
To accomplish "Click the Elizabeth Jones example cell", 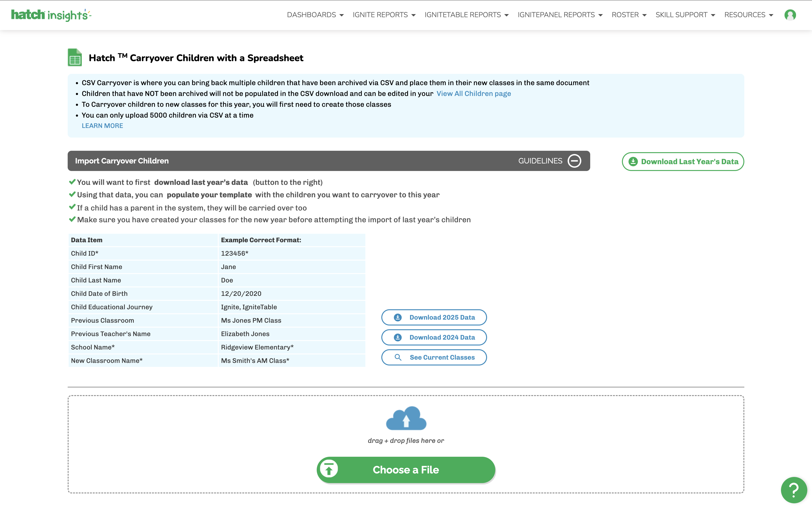I will pyautogui.click(x=292, y=334).
